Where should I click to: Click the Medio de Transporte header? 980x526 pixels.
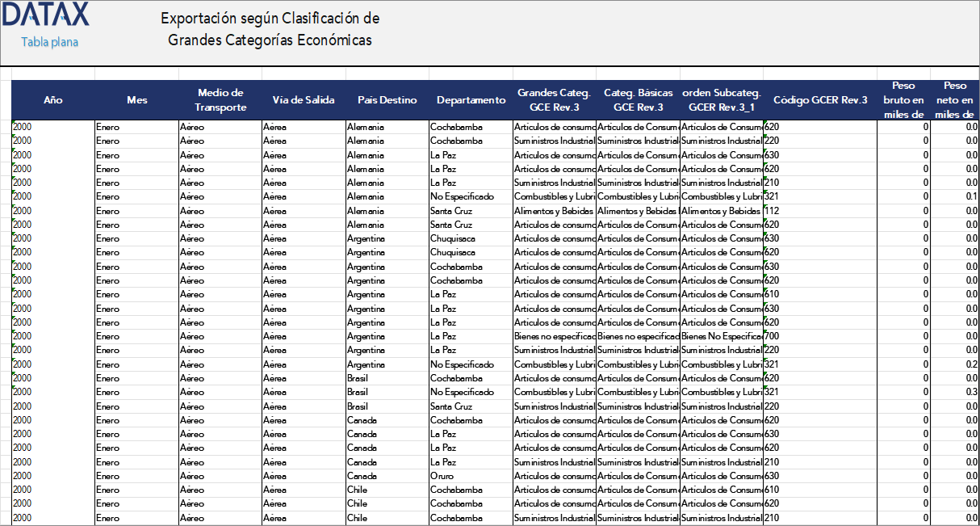pos(220,100)
